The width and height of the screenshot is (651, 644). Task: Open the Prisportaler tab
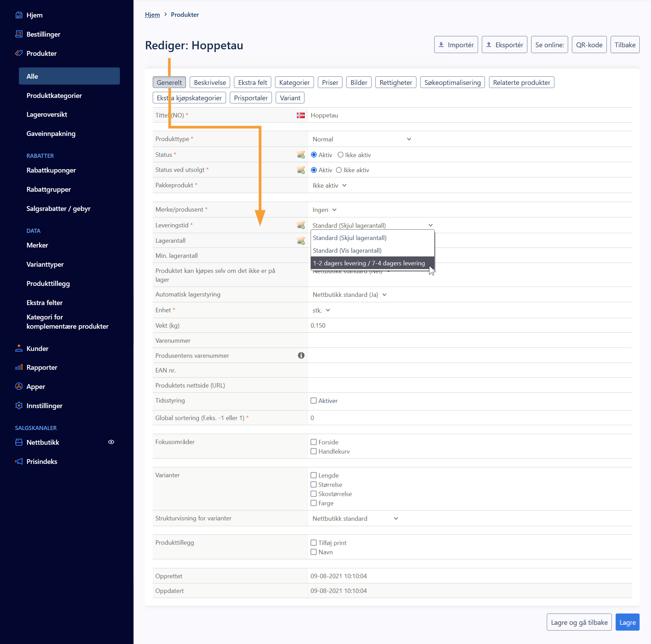coord(251,98)
